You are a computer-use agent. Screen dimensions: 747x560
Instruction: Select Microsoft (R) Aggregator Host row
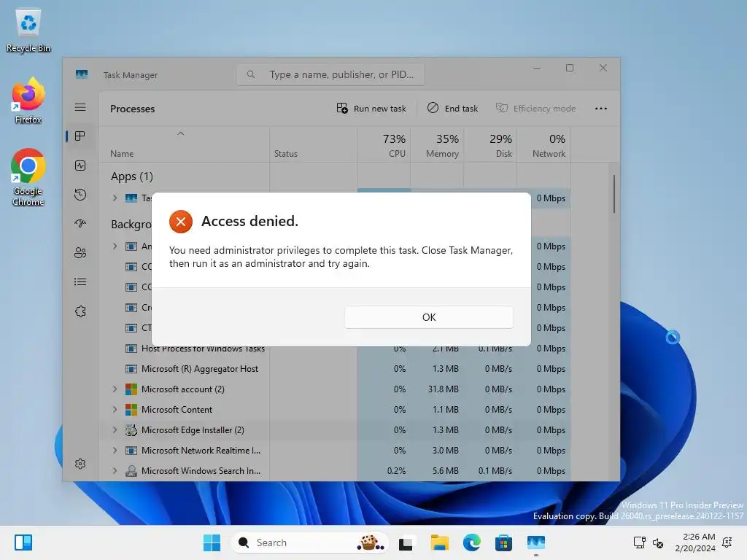334,369
